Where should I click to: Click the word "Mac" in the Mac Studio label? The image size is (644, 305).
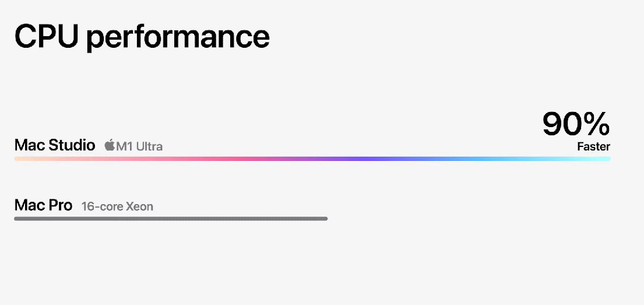(30, 145)
